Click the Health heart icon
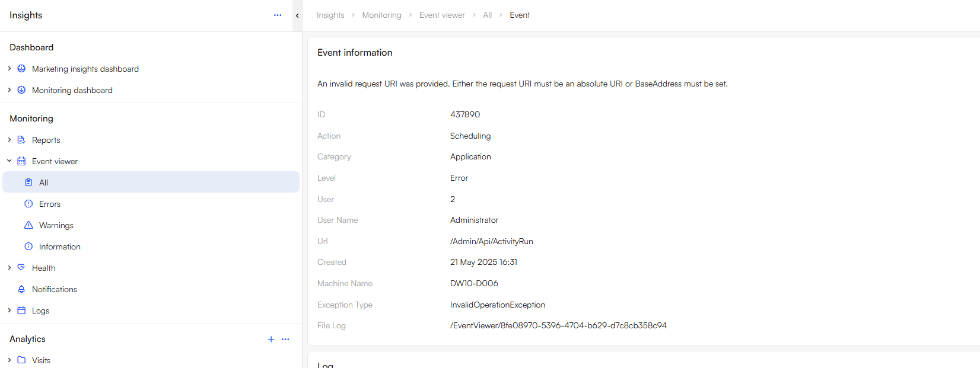 pos(21,268)
